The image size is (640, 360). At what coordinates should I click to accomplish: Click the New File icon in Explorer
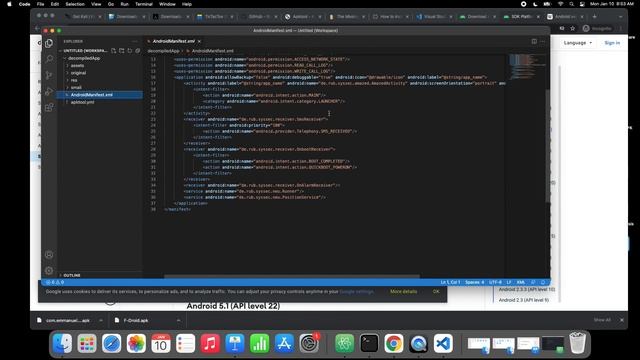pyautogui.click(x=113, y=51)
